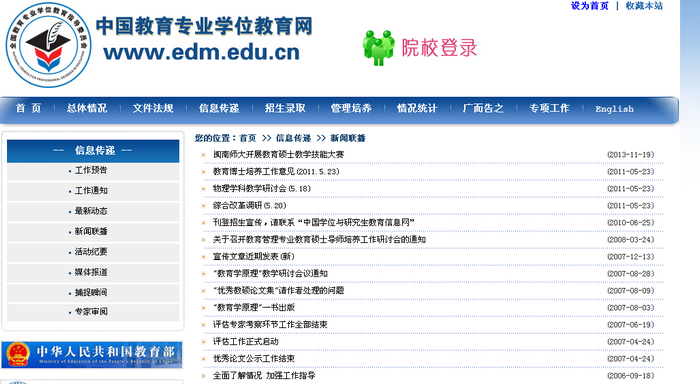Open article "教育学原理"一书出版
The image size is (700, 384).
tap(254, 307)
